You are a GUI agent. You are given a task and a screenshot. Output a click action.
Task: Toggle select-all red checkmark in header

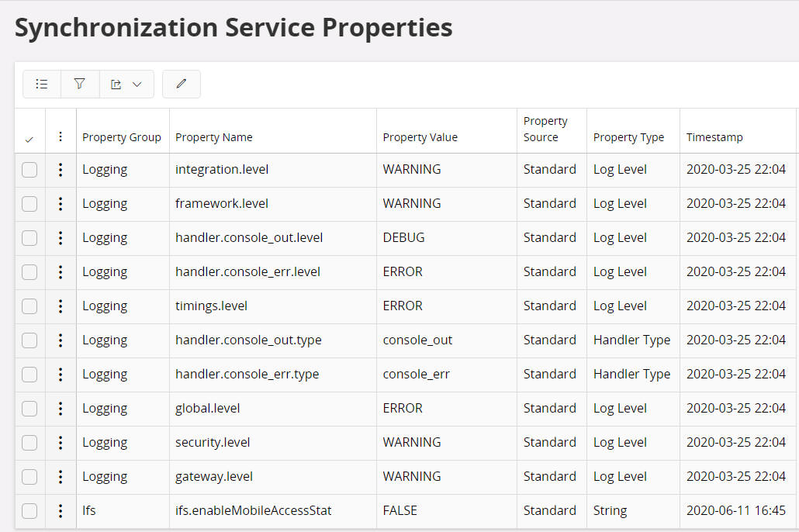tap(29, 139)
